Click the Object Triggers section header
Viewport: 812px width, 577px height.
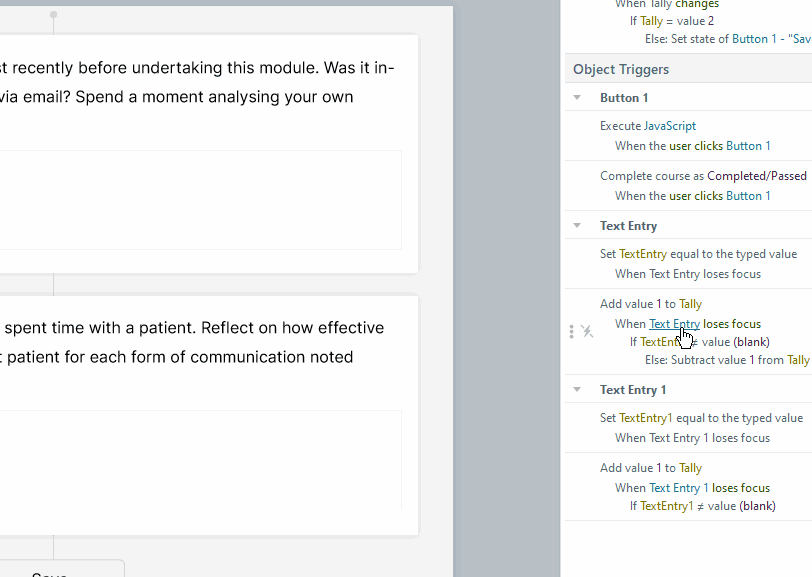[x=621, y=69]
